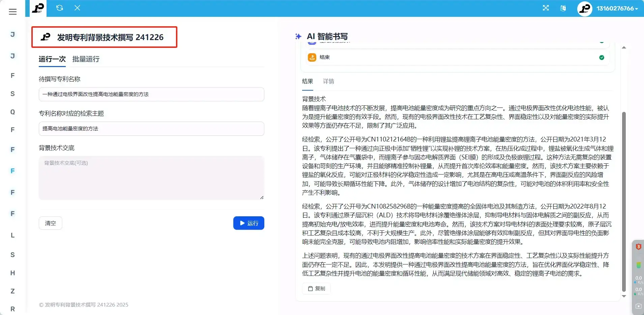Switch to the 批量运行 tab

pos(85,59)
